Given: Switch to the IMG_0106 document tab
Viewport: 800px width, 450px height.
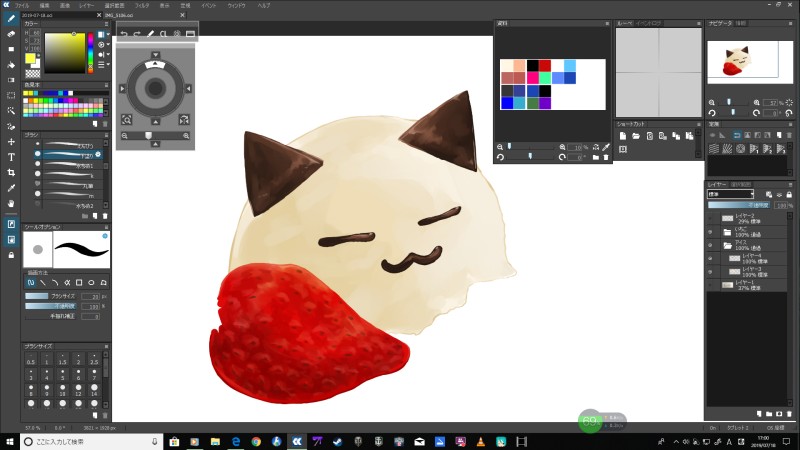Looking at the screenshot, I should click(118, 16).
